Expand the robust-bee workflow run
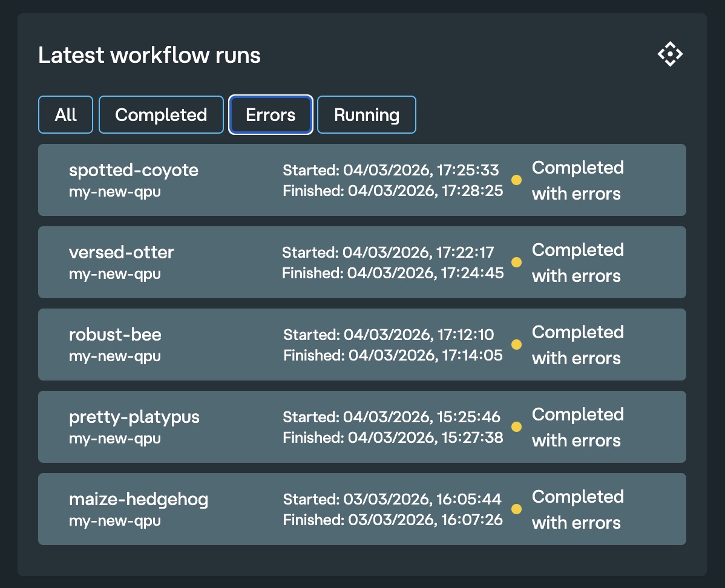Viewport: 725px width, 588px height. click(362, 345)
